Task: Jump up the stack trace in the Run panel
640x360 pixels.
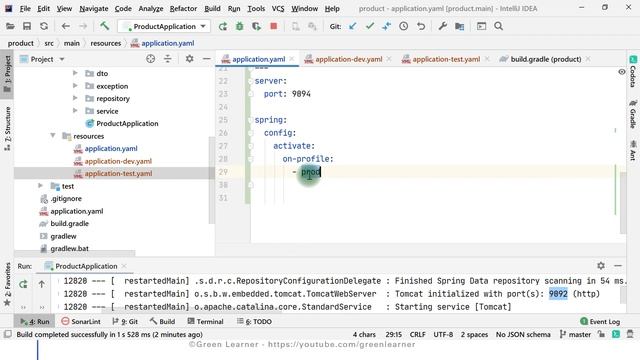Action: 42,284
